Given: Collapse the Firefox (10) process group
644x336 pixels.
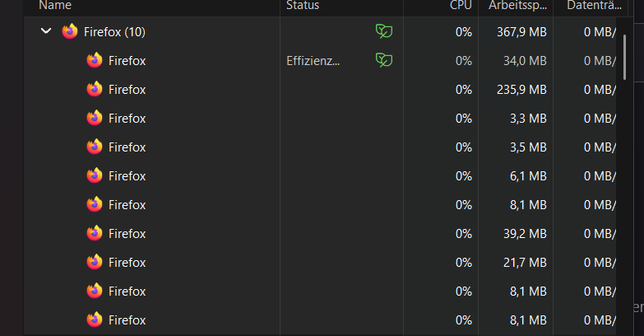Looking at the screenshot, I should point(46,32).
